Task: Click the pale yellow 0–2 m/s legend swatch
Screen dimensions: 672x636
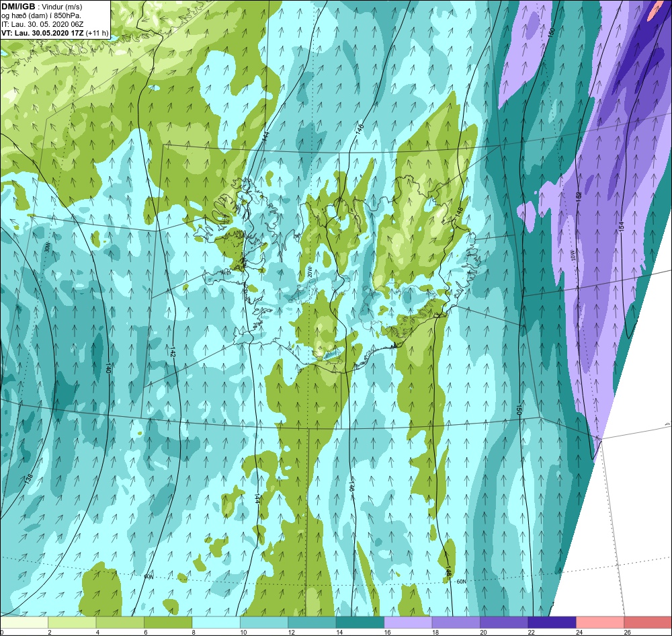Action: tap(24, 622)
